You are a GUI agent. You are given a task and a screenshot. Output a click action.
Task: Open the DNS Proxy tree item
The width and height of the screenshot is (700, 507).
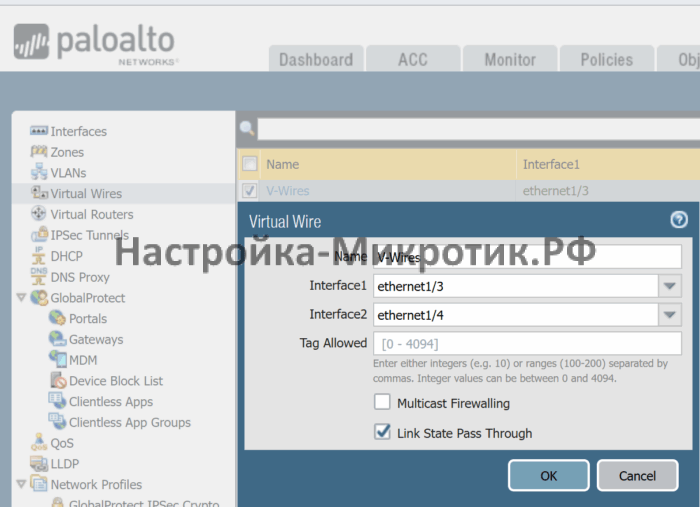tap(80, 277)
